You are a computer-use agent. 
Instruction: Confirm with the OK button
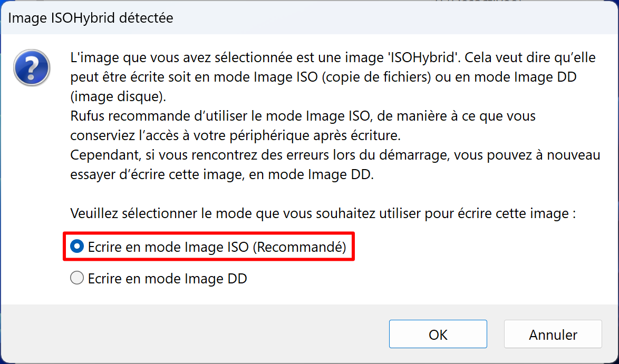(438, 334)
